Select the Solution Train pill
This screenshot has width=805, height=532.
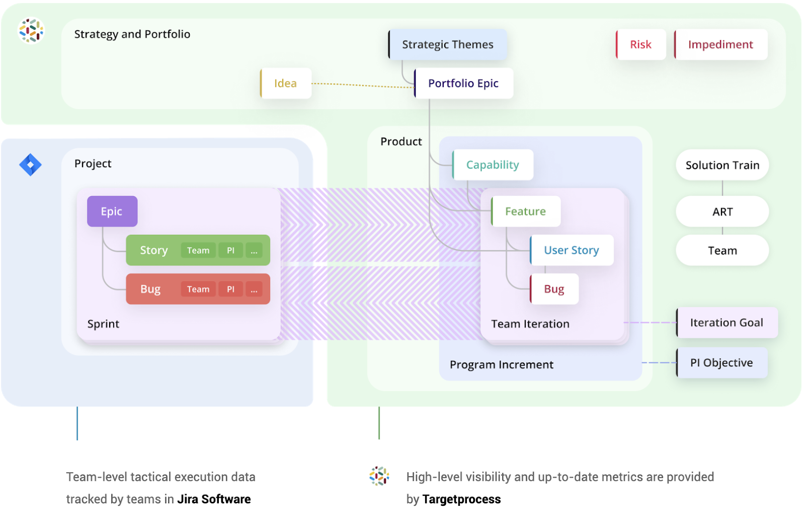pyautogui.click(x=722, y=165)
